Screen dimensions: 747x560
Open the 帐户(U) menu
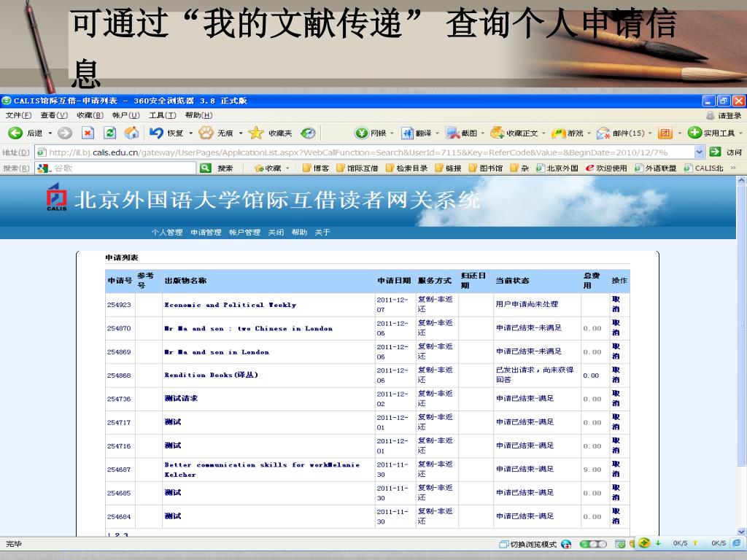126,115
